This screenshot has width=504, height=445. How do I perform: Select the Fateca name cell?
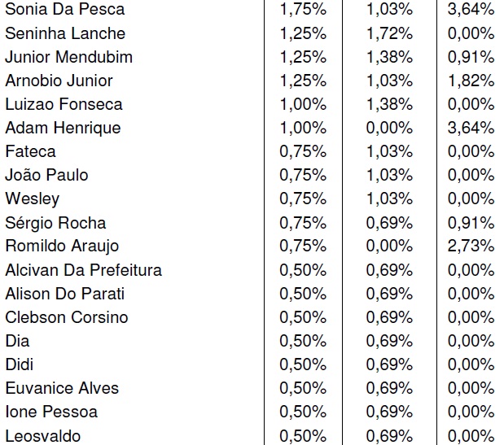(31, 151)
